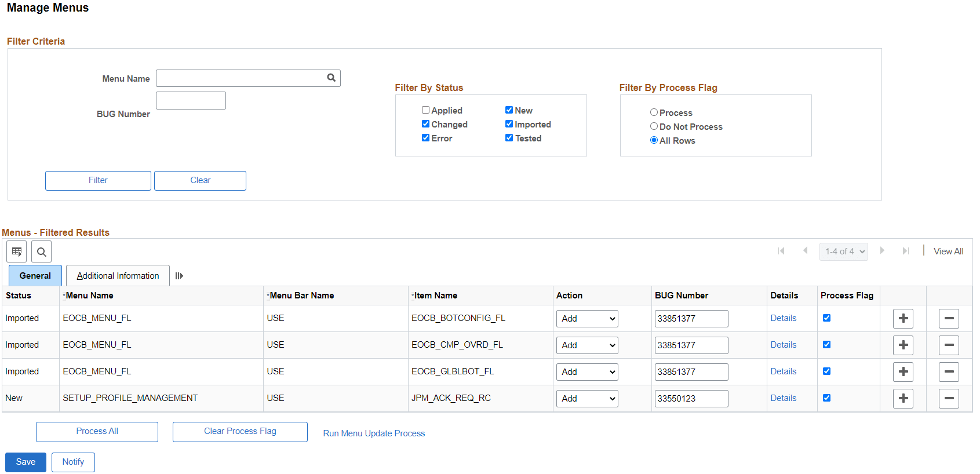Click the Menu Name lookup magnifier icon

coord(331,78)
